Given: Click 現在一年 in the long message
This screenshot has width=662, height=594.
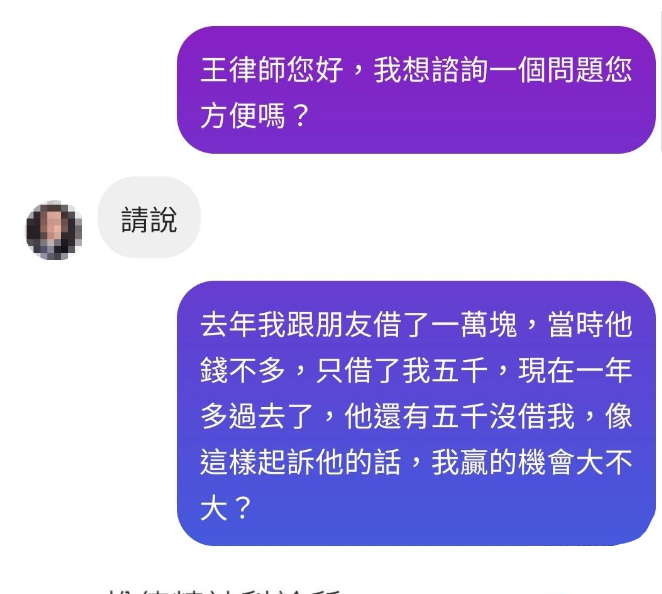Looking at the screenshot, I should tap(575, 370).
